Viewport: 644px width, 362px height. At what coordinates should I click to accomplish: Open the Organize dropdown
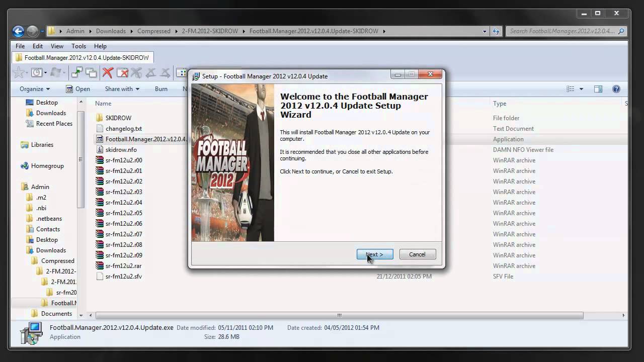[35, 89]
